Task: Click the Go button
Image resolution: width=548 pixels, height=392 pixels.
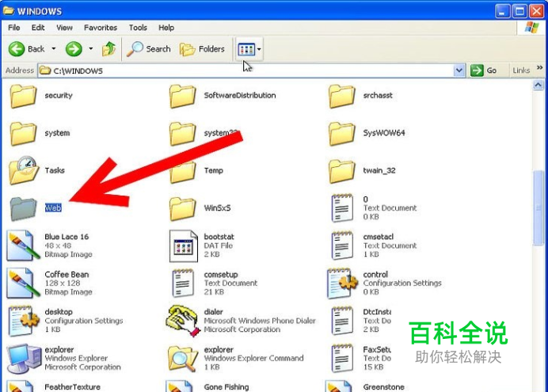Action: 484,70
